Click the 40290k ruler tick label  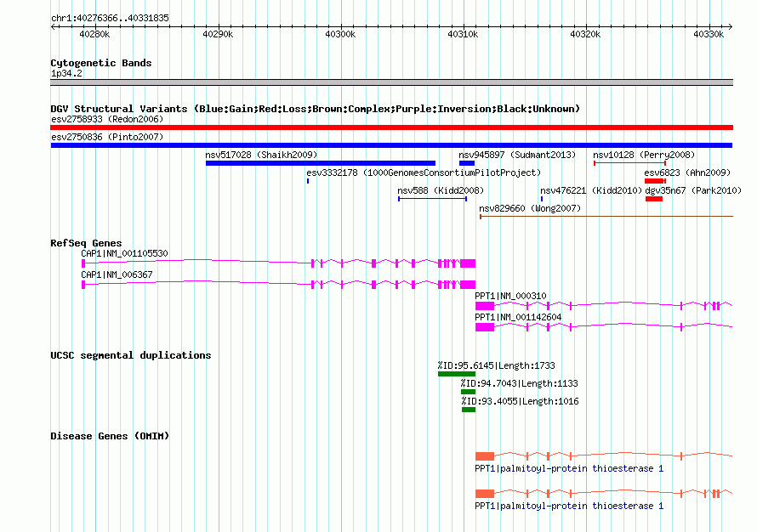(218, 34)
